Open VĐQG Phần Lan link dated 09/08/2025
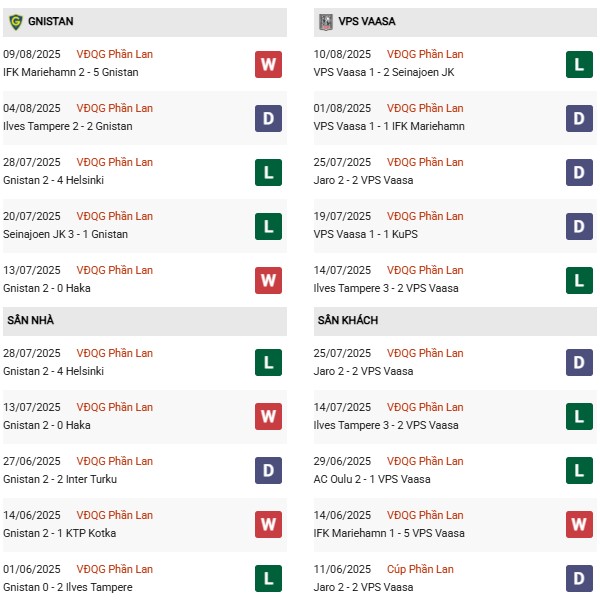The image size is (600, 604). coord(115,54)
